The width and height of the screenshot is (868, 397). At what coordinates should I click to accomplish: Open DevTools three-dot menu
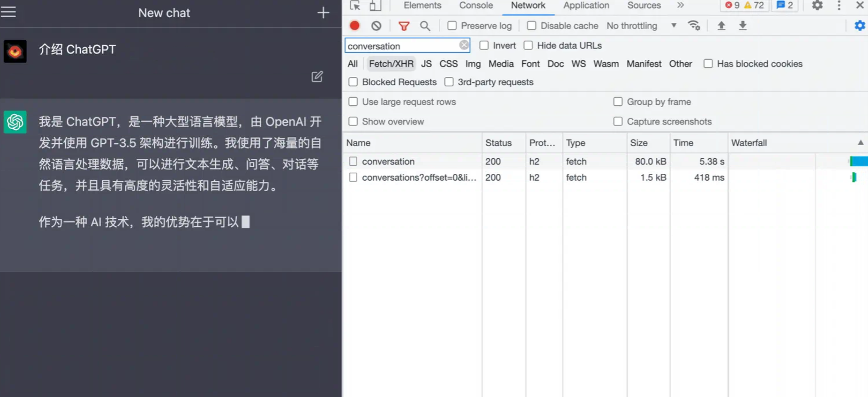839,5
